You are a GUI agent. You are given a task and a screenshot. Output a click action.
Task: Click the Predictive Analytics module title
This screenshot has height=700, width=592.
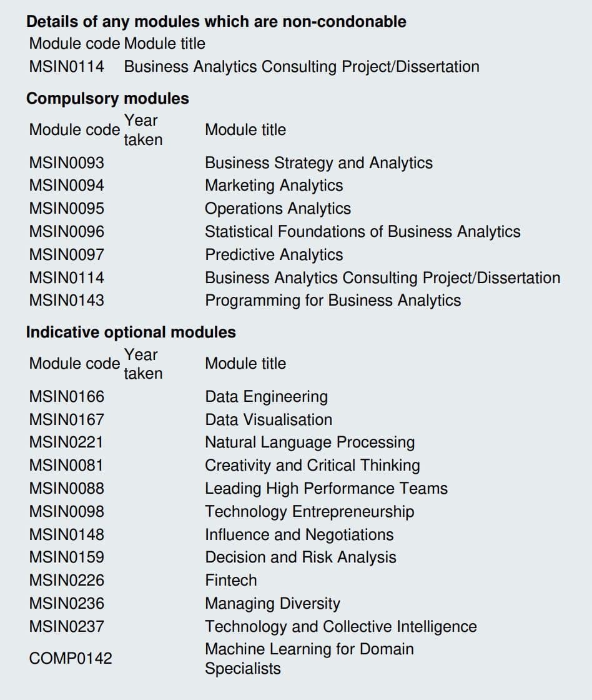[274, 255]
